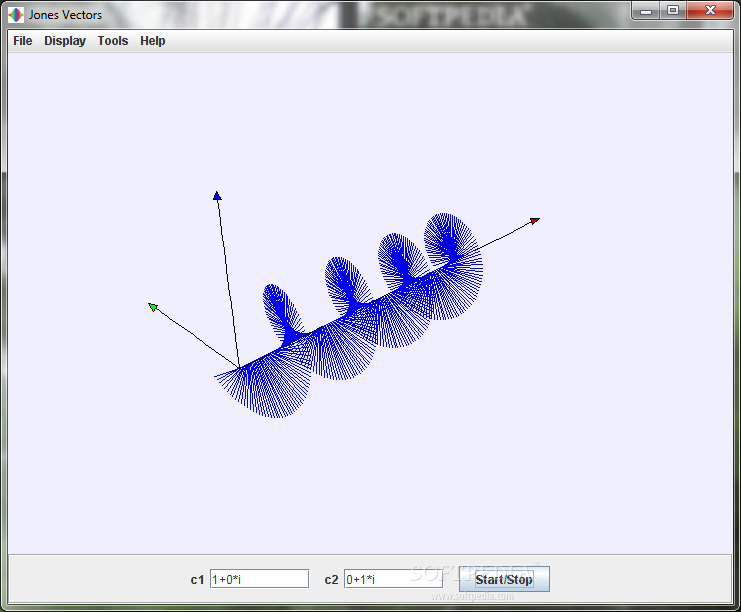Click the Jones Vectors title text
741x612 pixels.
[65, 15]
